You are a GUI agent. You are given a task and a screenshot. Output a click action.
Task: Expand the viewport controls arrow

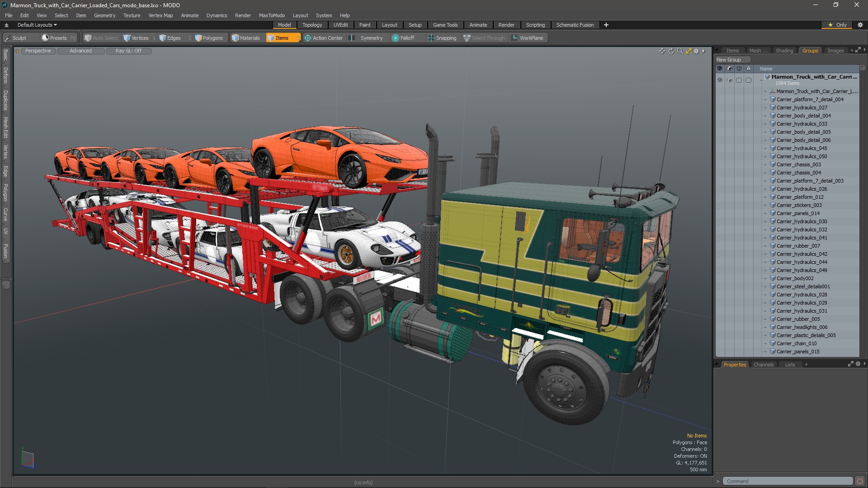(703, 51)
